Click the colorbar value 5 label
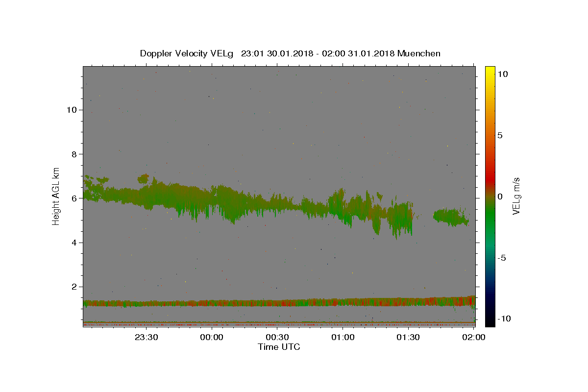Viewport: 588px width, 392px height. [x=500, y=135]
